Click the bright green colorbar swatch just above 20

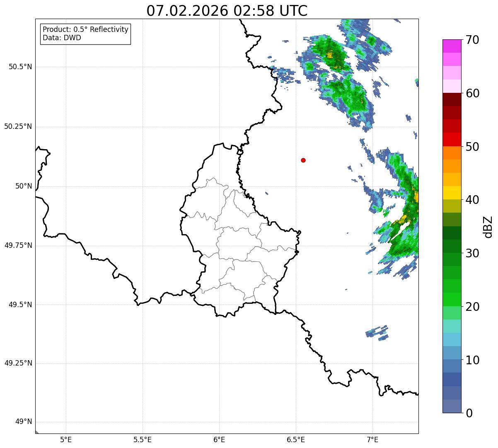point(452,299)
